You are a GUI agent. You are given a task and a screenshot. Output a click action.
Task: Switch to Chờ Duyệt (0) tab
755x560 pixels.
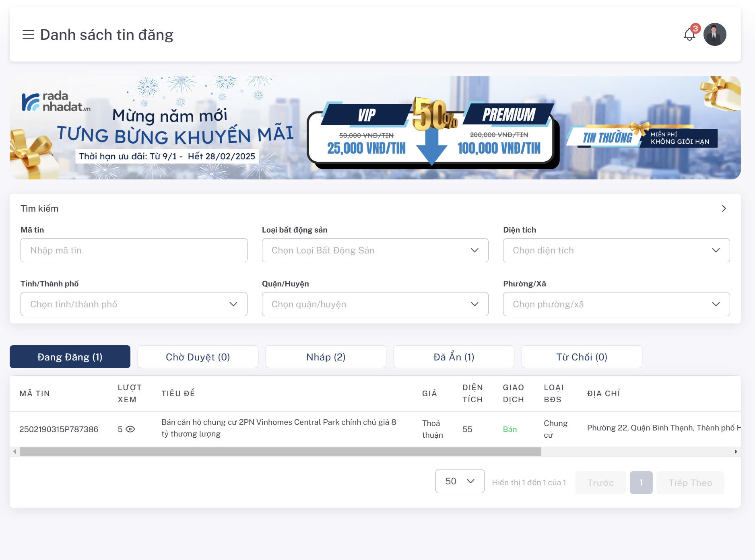coord(198,357)
